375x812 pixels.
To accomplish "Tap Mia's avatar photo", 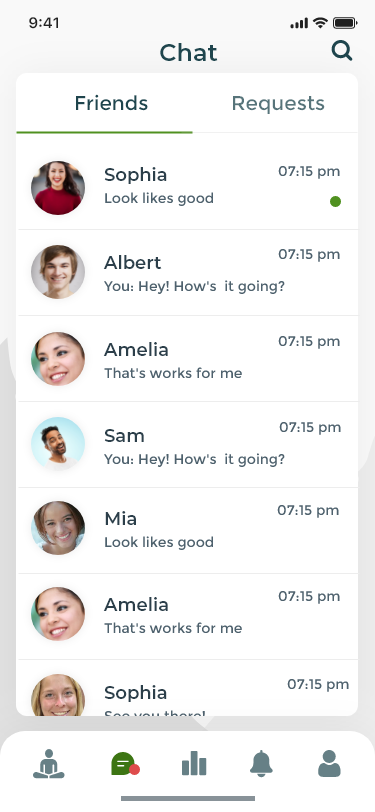I will coord(58,528).
